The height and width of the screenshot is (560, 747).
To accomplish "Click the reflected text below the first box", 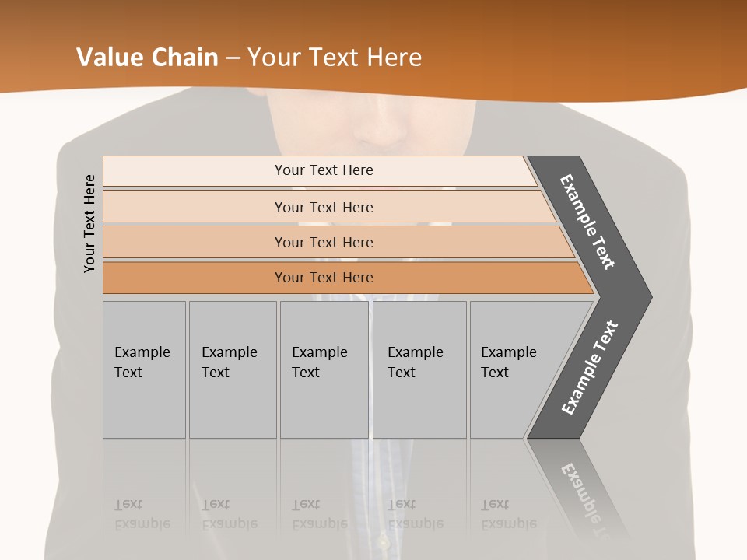I will click(142, 514).
